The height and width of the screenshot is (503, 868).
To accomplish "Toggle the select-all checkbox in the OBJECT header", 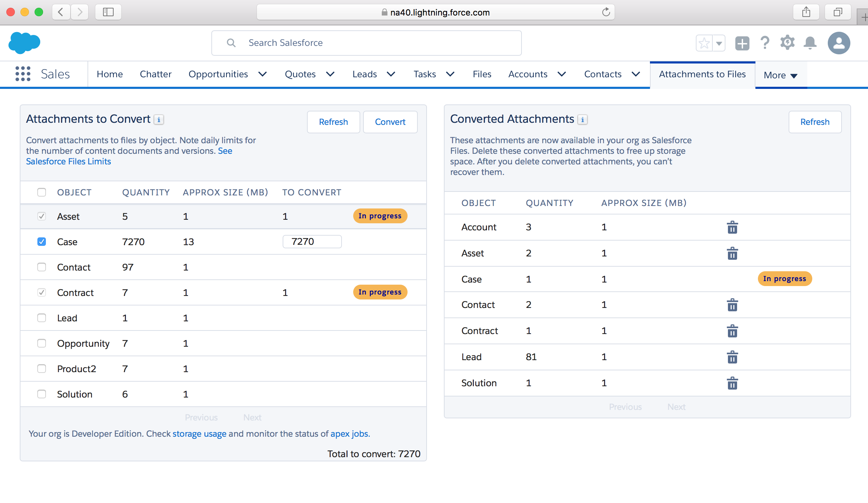I will (x=42, y=192).
